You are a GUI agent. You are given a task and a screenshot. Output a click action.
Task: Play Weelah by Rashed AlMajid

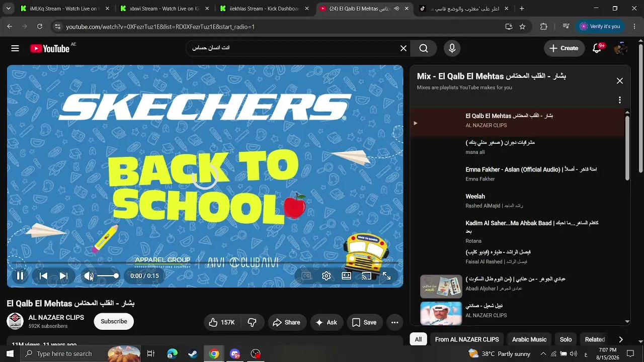point(517,202)
